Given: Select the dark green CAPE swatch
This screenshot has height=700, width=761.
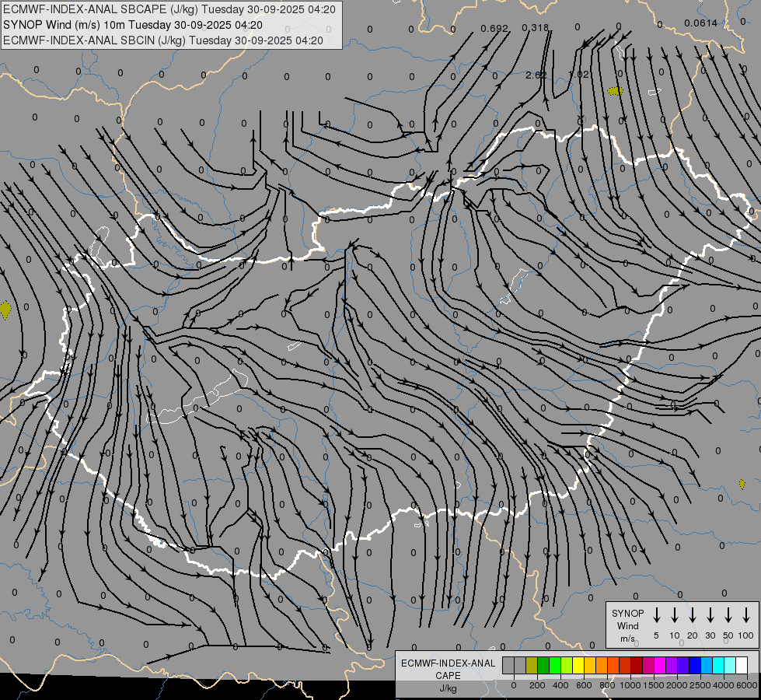Looking at the screenshot, I should point(543,665).
